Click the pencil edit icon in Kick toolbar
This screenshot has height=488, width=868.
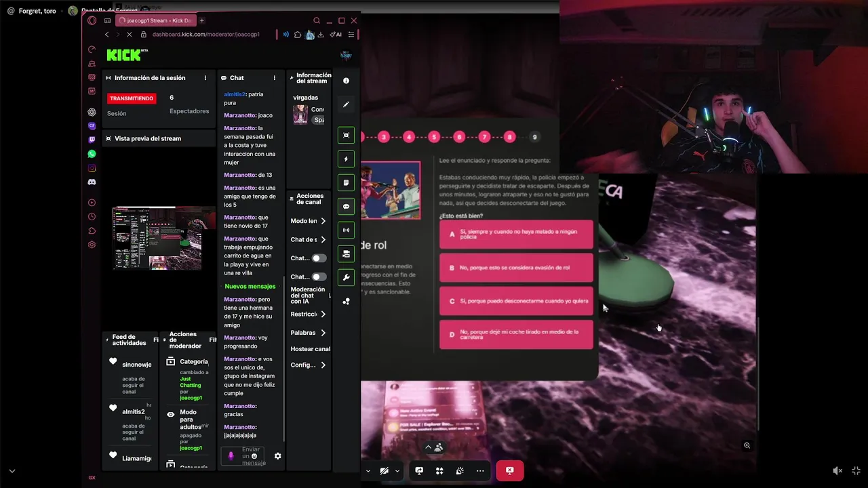point(346,104)
